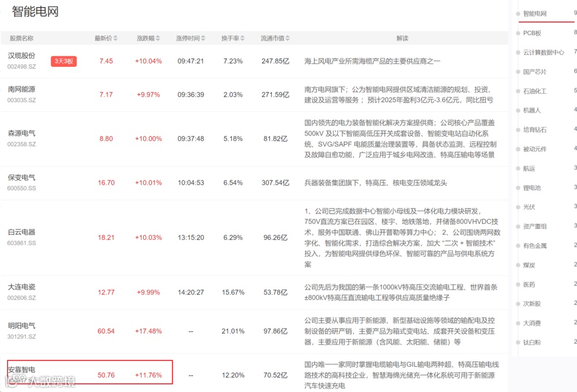
Task: Click 汉缆股份 description about 海缆产品
Action: tap(372, 61)
